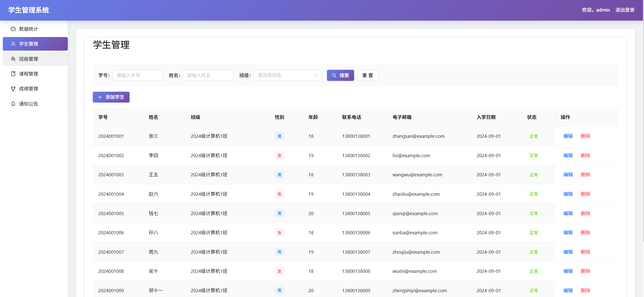This screenshot has width=644, height=297.
Task: Delete student 赵六 via 删除 link
Action: point(585,194)
